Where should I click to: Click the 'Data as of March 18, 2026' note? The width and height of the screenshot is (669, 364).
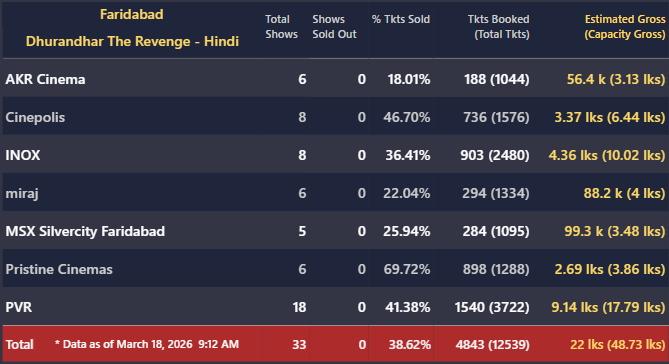147,344
